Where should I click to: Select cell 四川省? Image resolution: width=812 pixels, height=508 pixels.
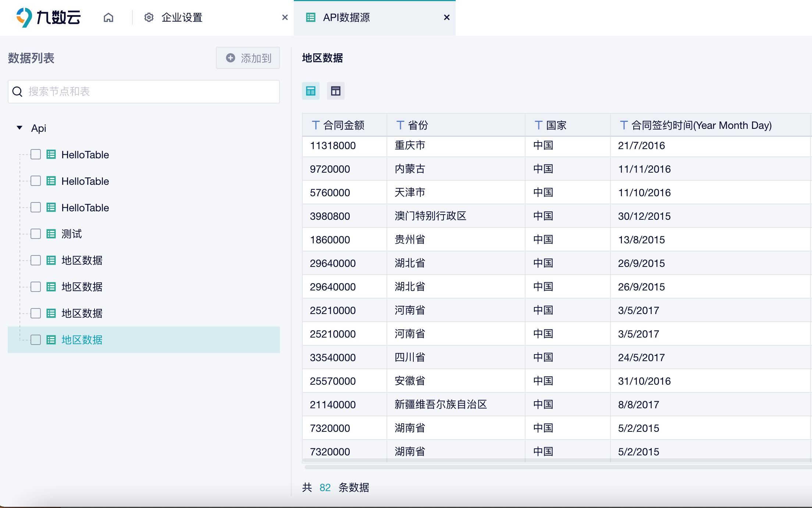[456, 357]
